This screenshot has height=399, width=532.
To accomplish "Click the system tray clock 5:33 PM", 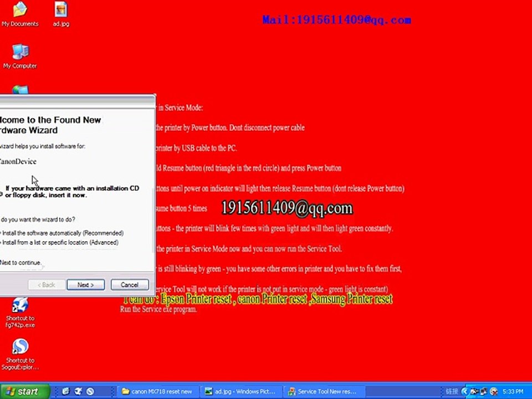I will point(512,391).
